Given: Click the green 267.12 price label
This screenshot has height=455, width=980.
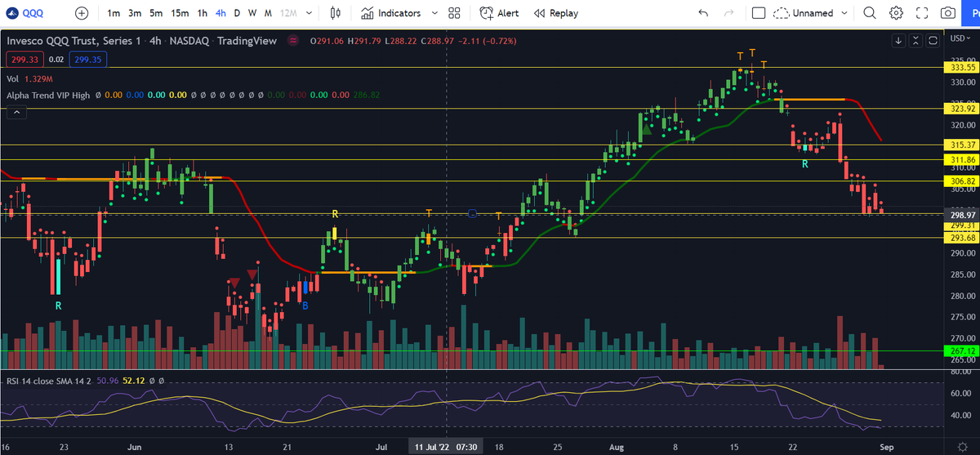Looking at the screenshot, I should pos(960,350).
